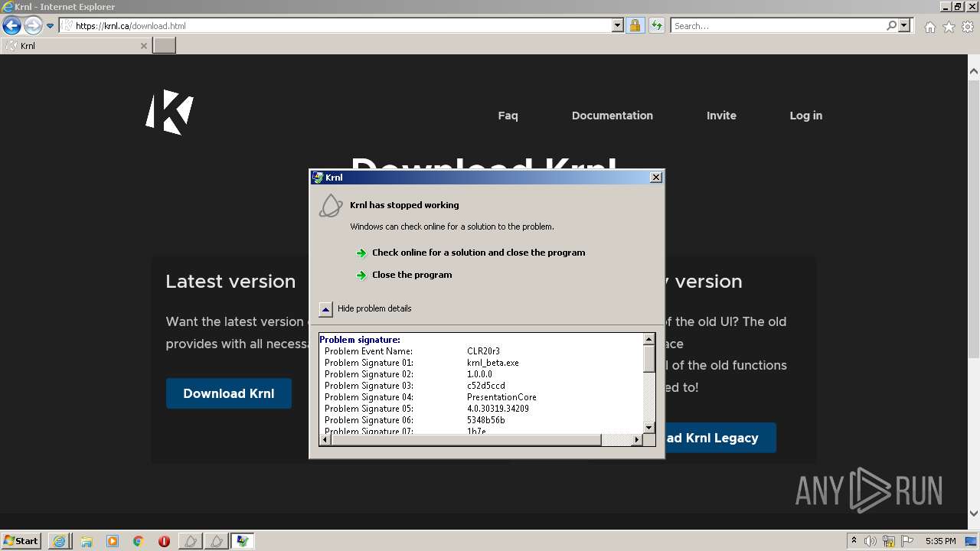
Task: Click the Download Krnl Legacy button
Action: pos(720,438)
